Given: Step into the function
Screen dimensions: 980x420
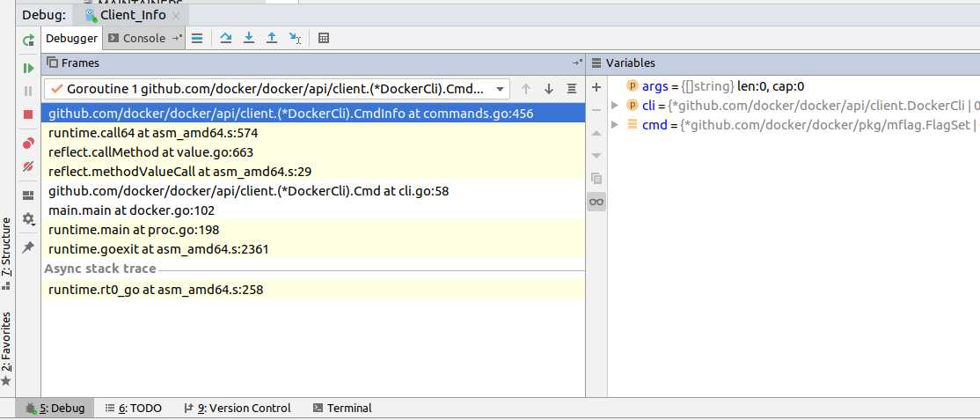Looking at the screenshot, I should coord(249,38).
